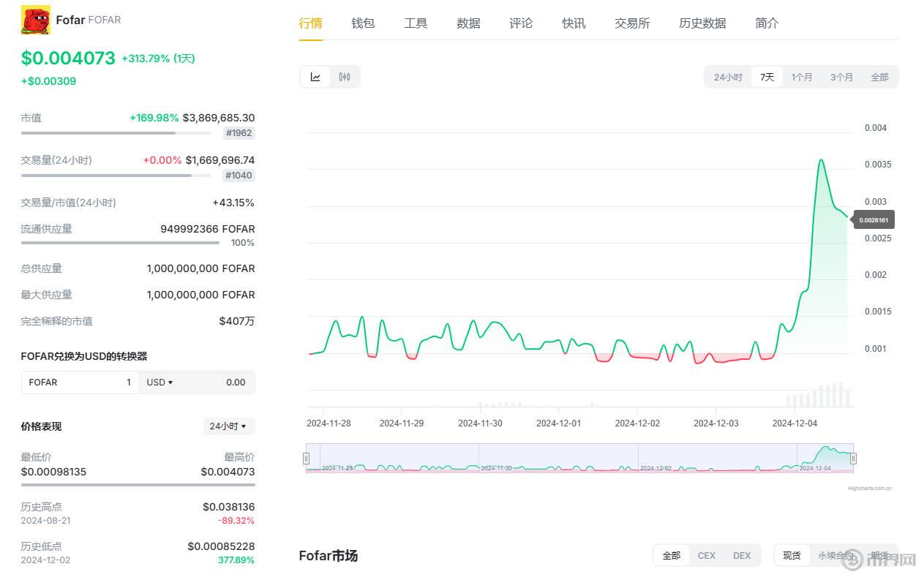The height and width of the screenshot is (580, 924).
Task: Open the 历史数据 tab
Action: [x=702, y=23]
